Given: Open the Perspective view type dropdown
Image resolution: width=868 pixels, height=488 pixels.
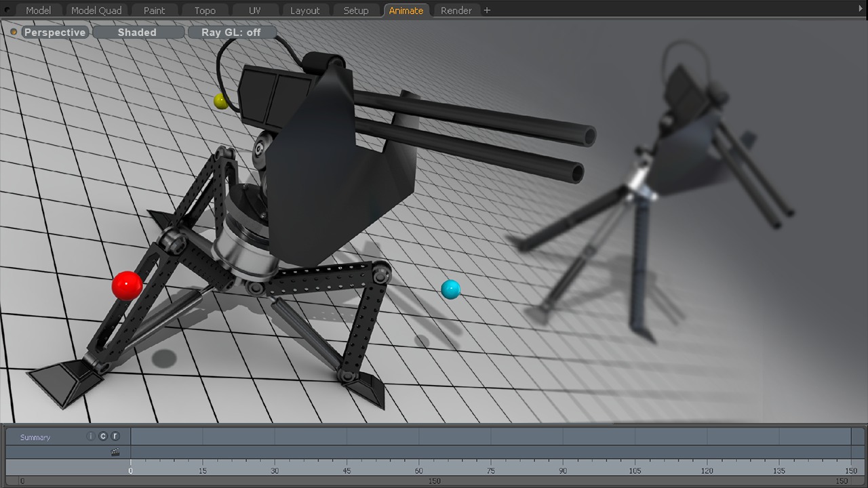Looking at the screenshot, I should [55, 32].
